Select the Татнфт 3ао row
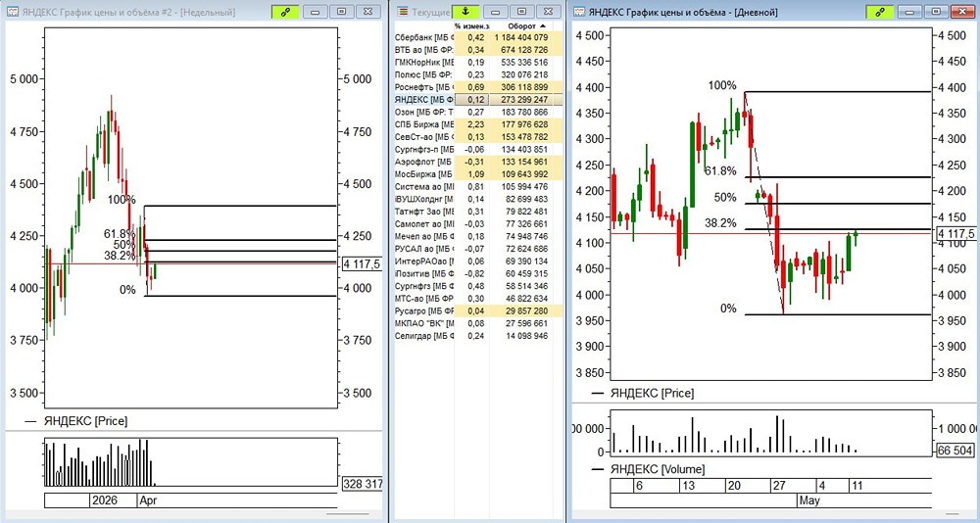980x523 pixels. [478, 212]
